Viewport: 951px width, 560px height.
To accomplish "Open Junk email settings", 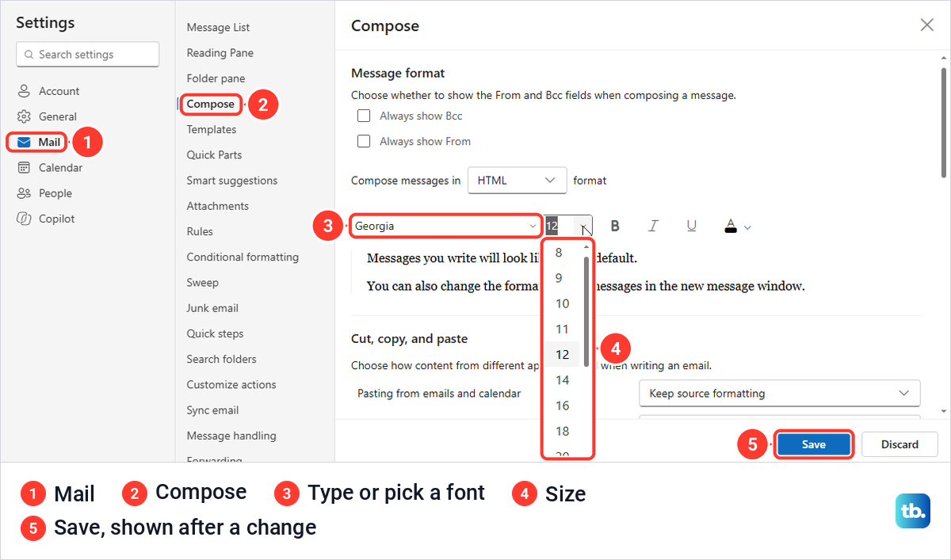I will pyautogui.click(x=212, y=308).
